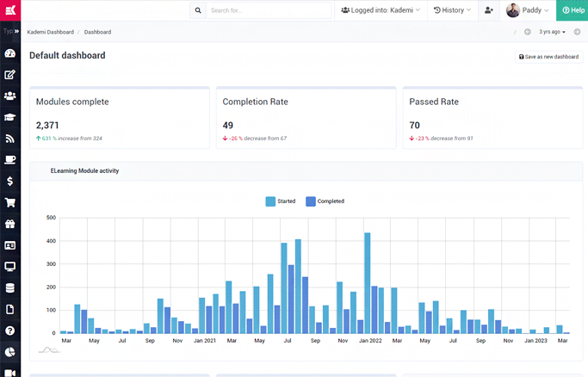Viewport: 588px width, 377px height.
Task: Open the shopping cart sidebar icon
Action: coord(10,203)
